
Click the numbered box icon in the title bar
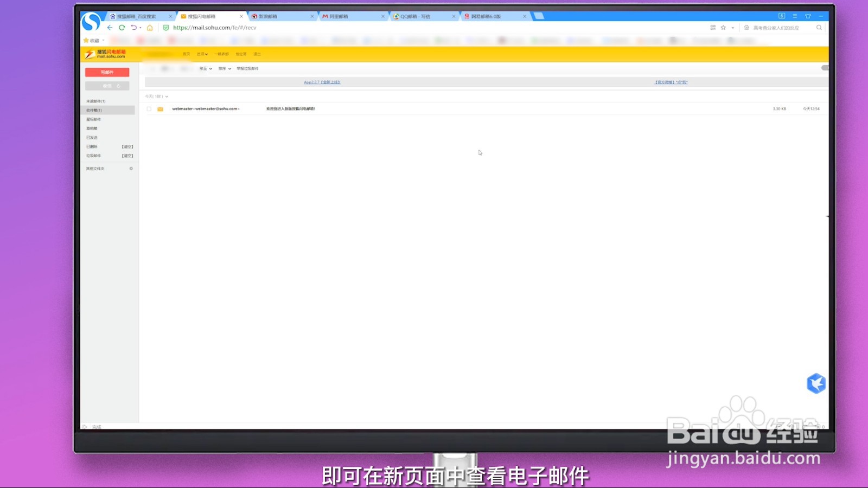tap(782, 16)
